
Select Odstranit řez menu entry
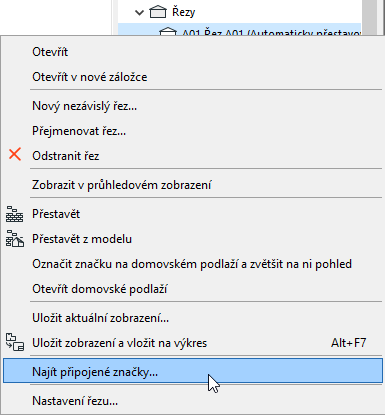point(193,156)
